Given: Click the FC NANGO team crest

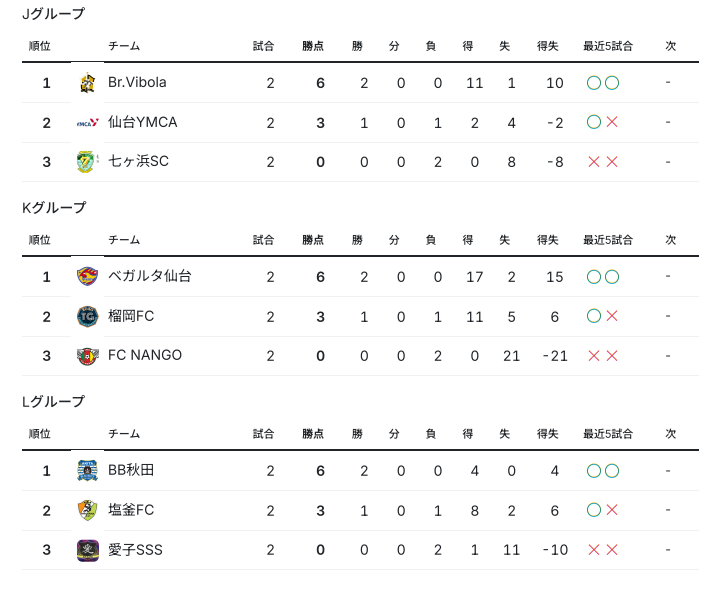Looking at the screenshot, I should [x=87, y=356].
